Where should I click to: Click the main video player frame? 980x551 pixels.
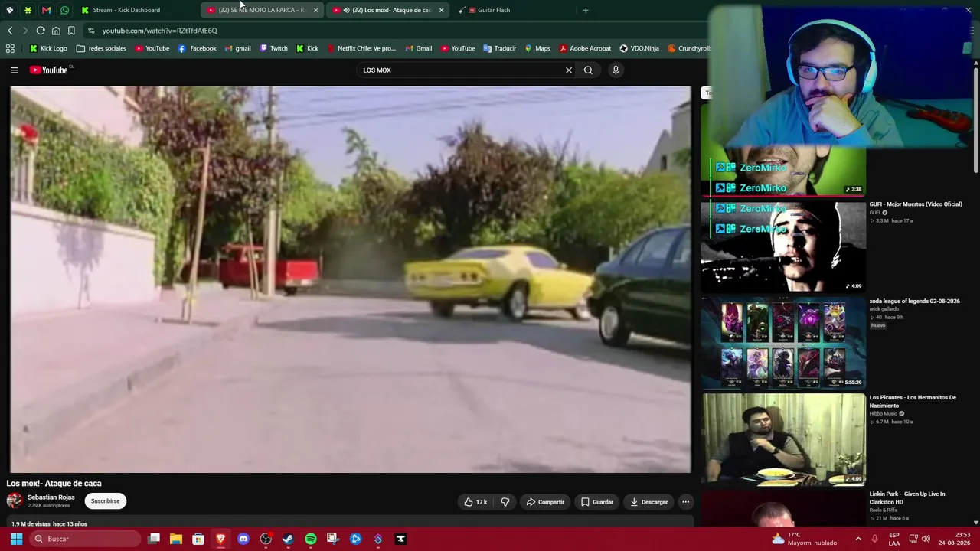(x=351, y=279)
